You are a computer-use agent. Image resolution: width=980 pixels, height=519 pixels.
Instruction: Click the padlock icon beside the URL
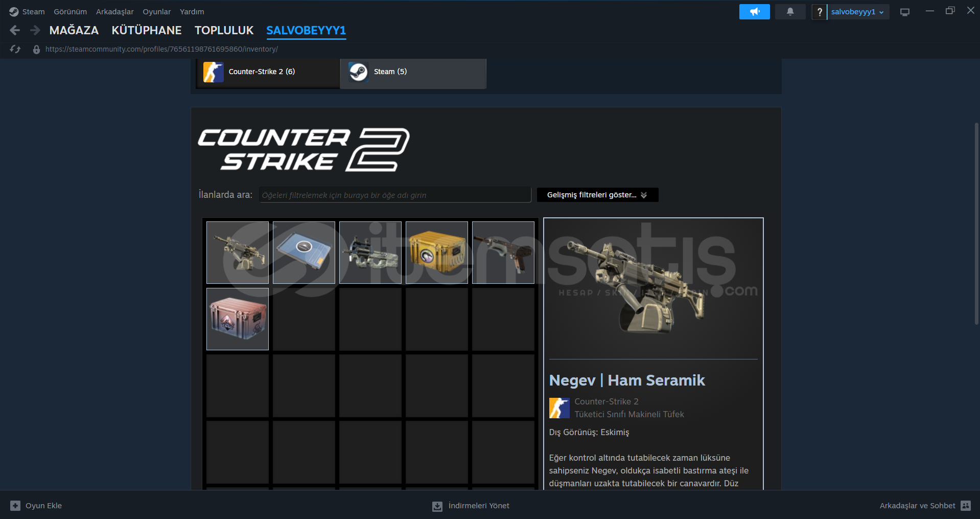36,50
